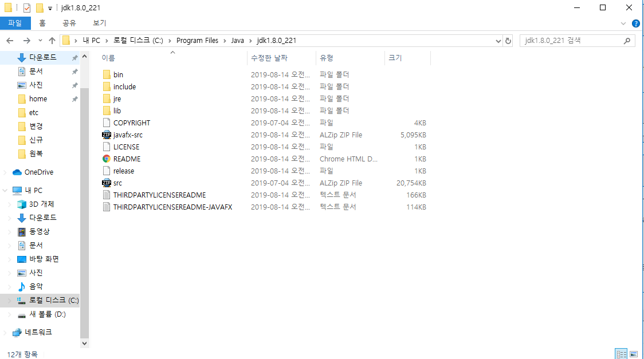The height and width of the screenshot is (359, 644).
Task: Open the 홈 ribbon tab
Action: click(x=42, y=23)
